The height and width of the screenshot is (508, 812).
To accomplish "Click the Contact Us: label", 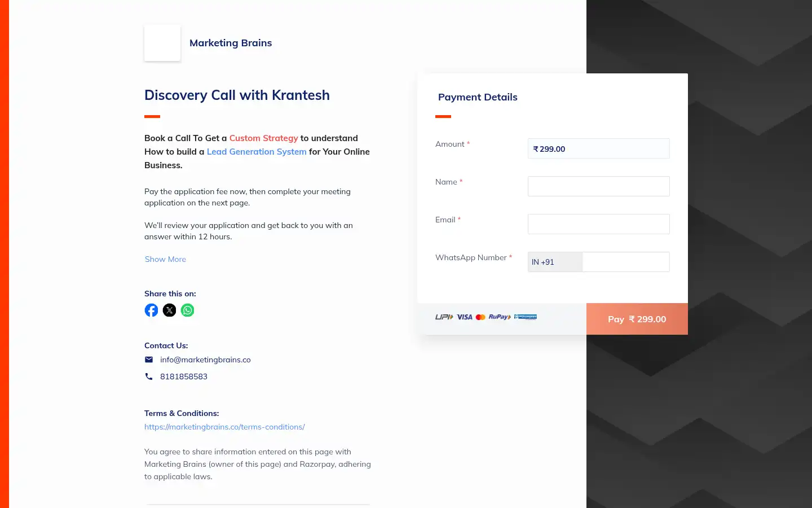I will [166, 345].
